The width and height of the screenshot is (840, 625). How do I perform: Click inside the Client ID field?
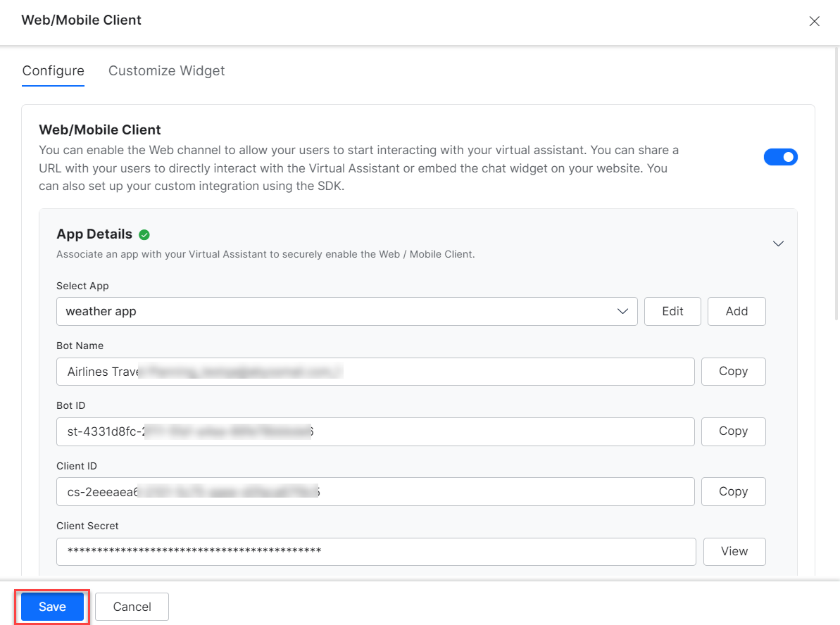pos(375,492)
